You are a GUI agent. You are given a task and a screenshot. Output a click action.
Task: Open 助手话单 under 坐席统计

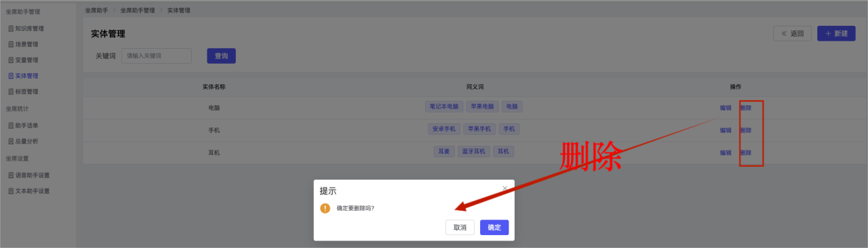(x=23, y=125)
